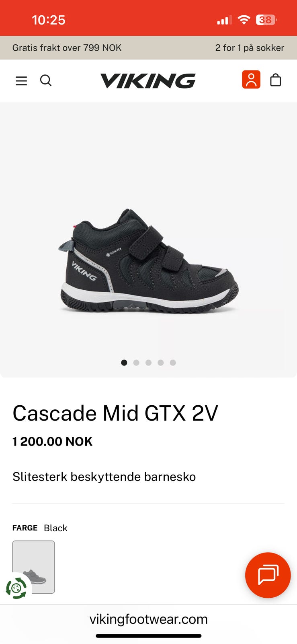Tap the search magnifier icon
Screen dimensions: 297x644
46,80
